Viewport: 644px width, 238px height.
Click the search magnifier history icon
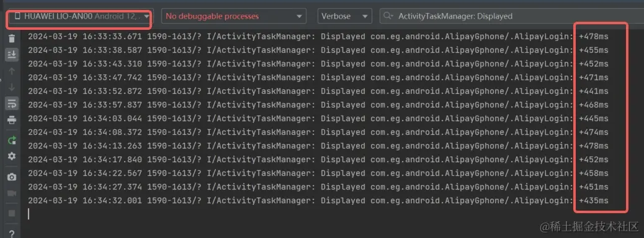pos(388,16)
